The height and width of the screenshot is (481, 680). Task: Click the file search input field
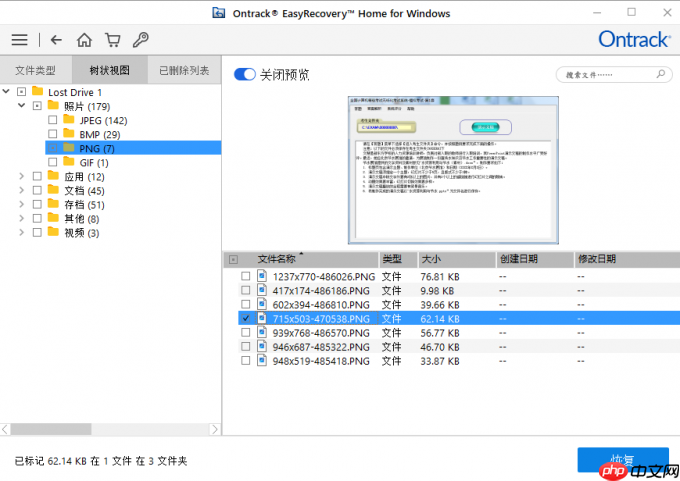click(x=605, y=75)
